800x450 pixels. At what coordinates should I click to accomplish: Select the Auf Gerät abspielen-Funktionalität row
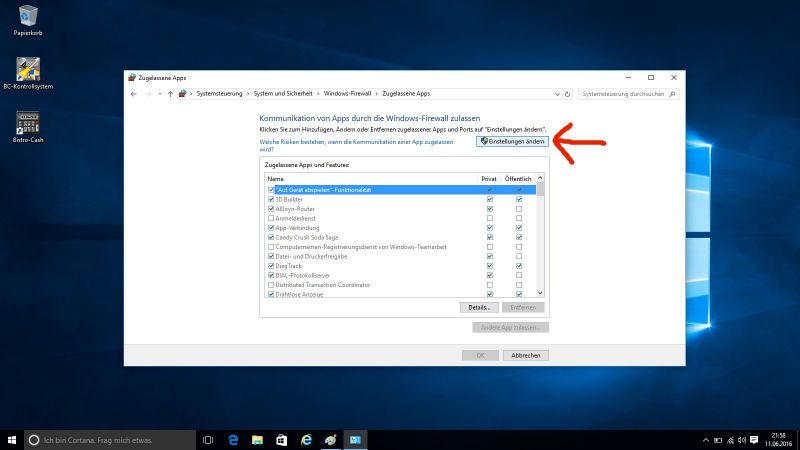(401, 190)
